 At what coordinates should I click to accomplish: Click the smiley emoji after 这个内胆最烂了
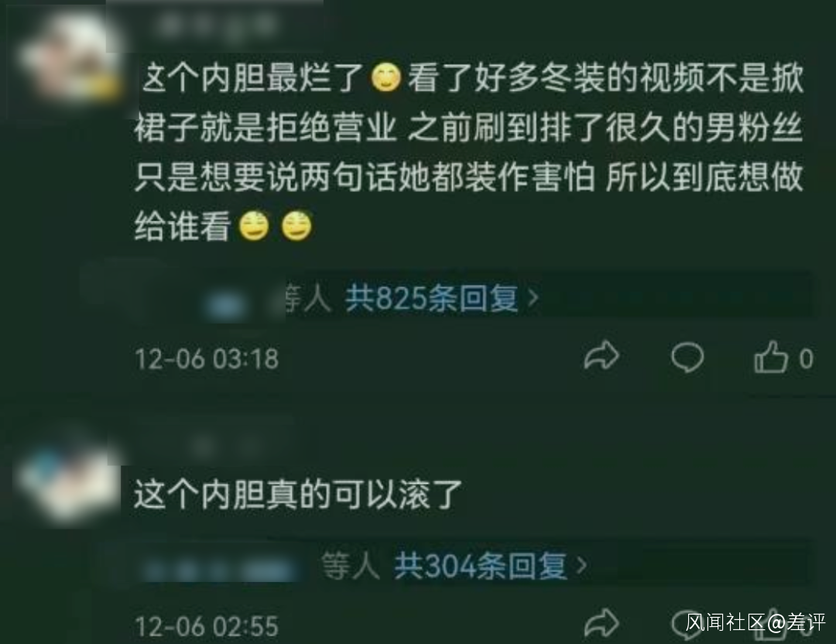[385, 78]
